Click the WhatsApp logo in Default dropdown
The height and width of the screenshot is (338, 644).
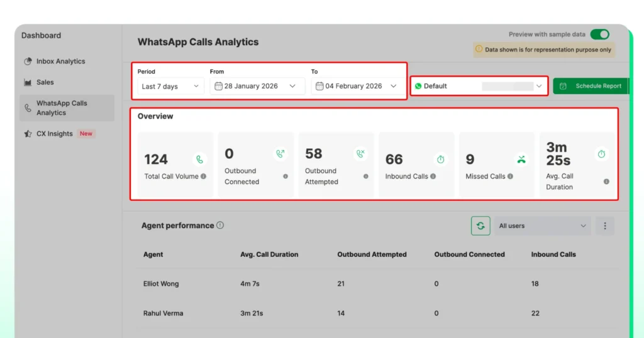click(x=418, y=86)
